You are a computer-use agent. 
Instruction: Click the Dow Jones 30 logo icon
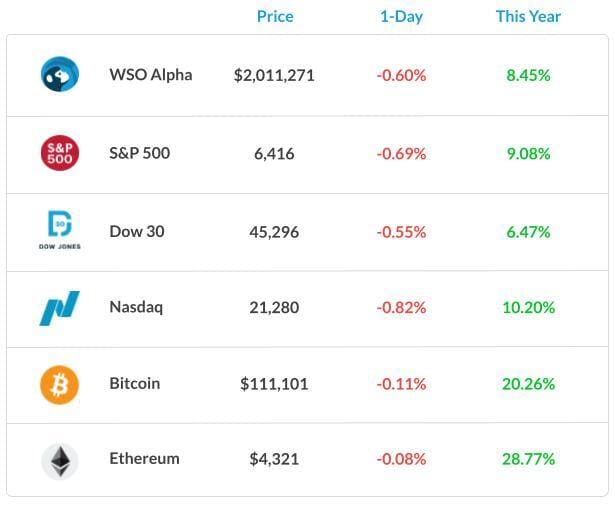pyautogui.click(x=60, y=230)
